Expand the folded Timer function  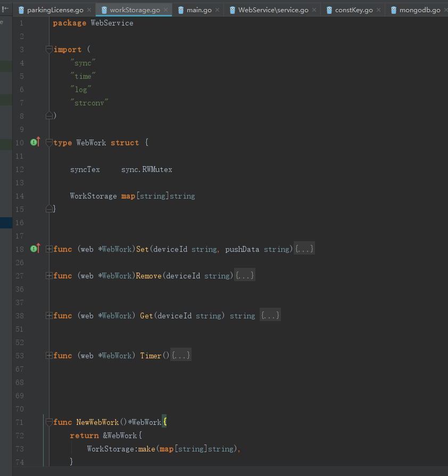click(49, 356)
